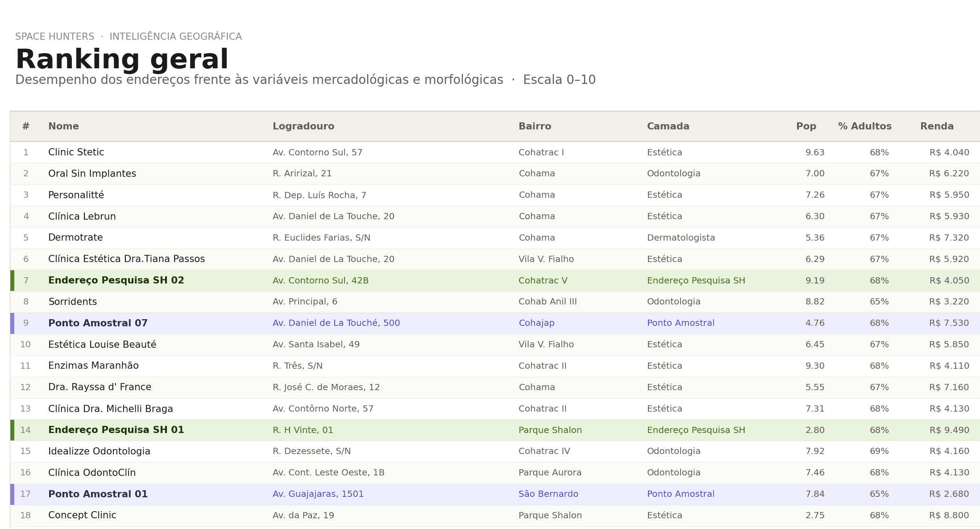This screenshot has height=529, width=980.
Task: Click the # rank column header
Action: tap(26, 126)
